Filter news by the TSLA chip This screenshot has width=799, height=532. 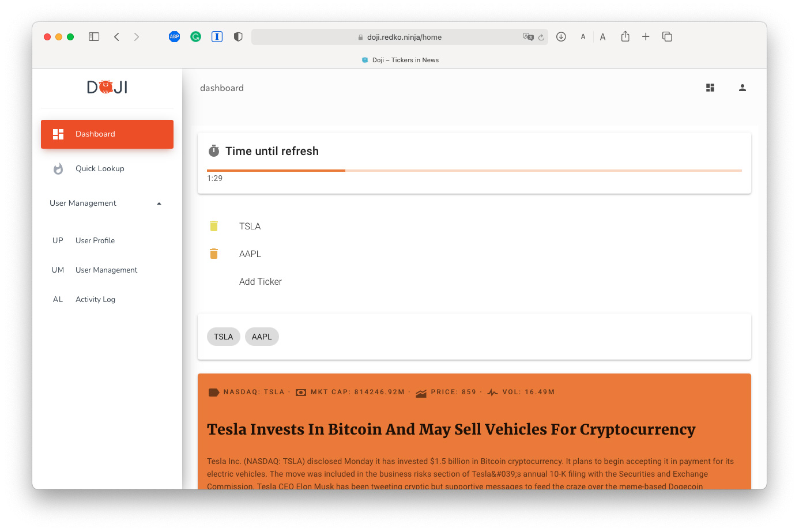(x=224, y=337)
